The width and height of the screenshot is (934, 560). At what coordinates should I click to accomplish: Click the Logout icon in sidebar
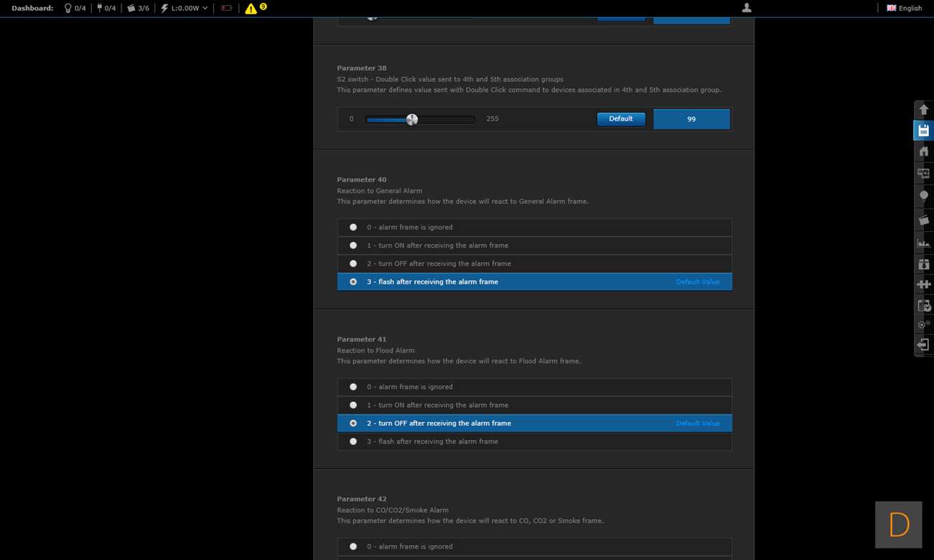(924, 345)
